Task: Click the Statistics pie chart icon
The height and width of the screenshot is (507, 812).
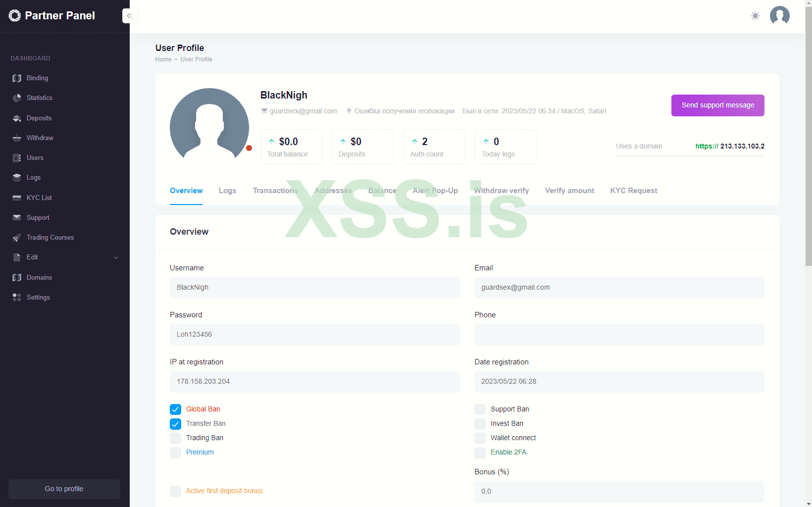Action: (x=17, y=98)
